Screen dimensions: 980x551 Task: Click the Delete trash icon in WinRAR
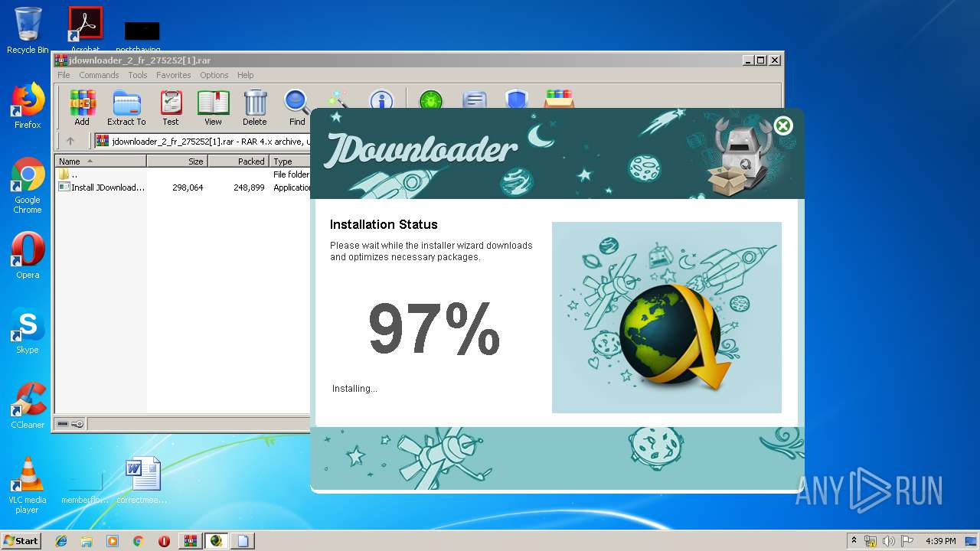point(255,108)
